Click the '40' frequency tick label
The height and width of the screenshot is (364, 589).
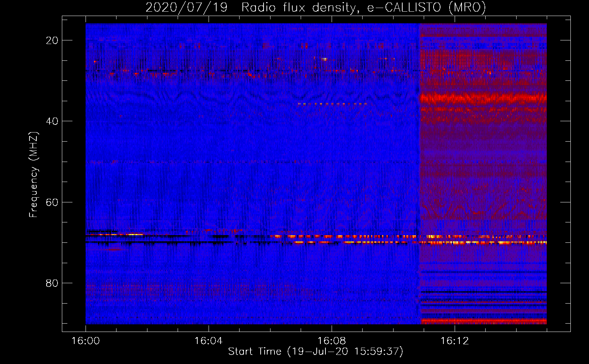pos(52,121)
